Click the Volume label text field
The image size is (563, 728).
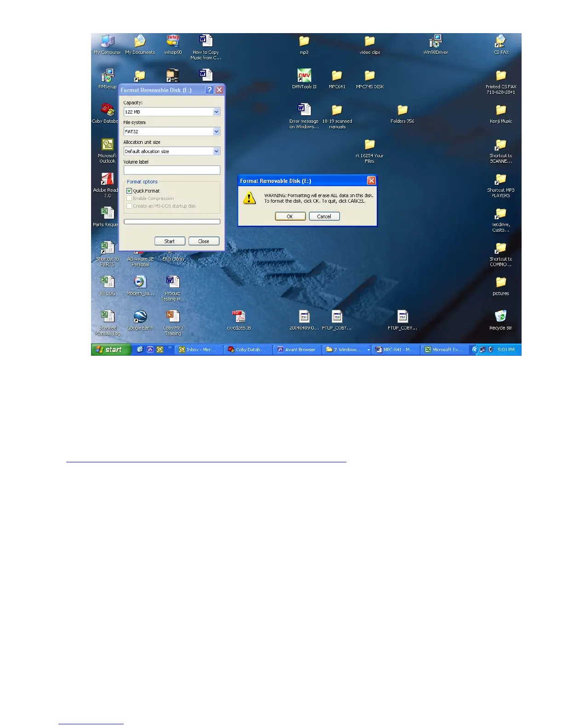(x=172, y=170)
